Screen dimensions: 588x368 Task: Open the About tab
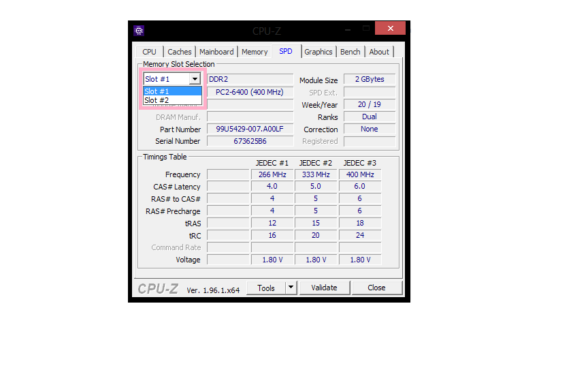(x=379, y=52)
